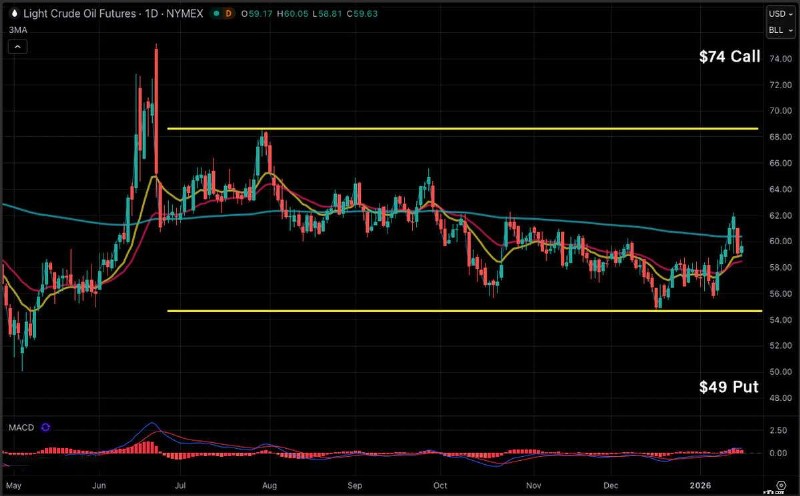The image size is (800, 496).
Task: Open the USD currency dropdown
Action: (780, 14)
